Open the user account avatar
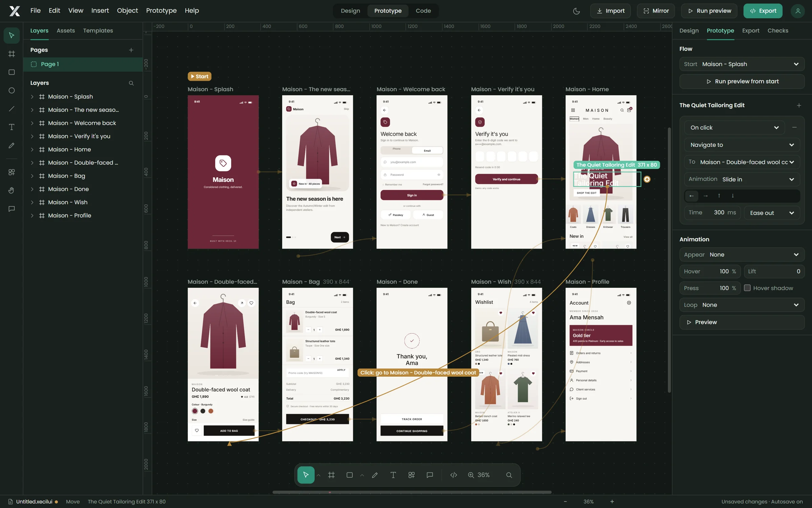Screen dimensions: 812x508 point(797,11)
